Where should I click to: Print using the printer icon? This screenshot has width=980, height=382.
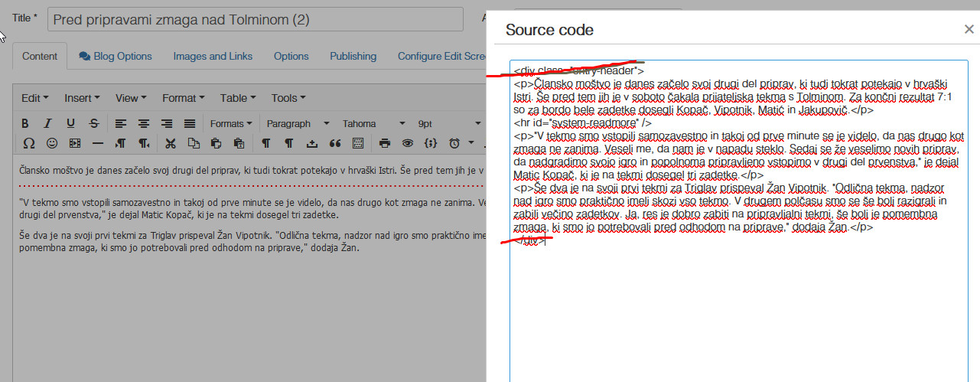tap(385, 143)
